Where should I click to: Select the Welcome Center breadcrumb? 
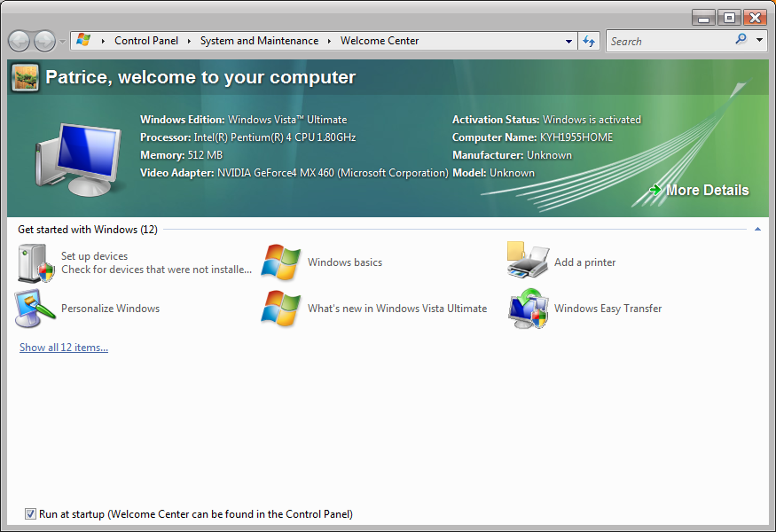click(380, 41)
